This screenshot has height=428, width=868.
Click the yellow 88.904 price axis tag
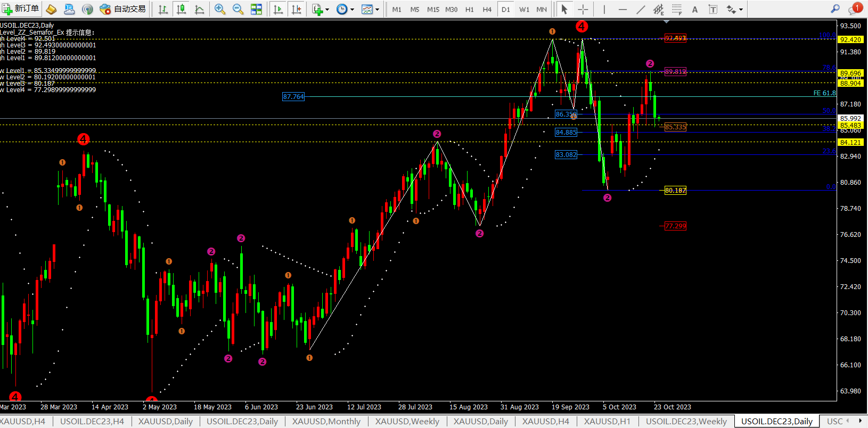pos(850,83)
